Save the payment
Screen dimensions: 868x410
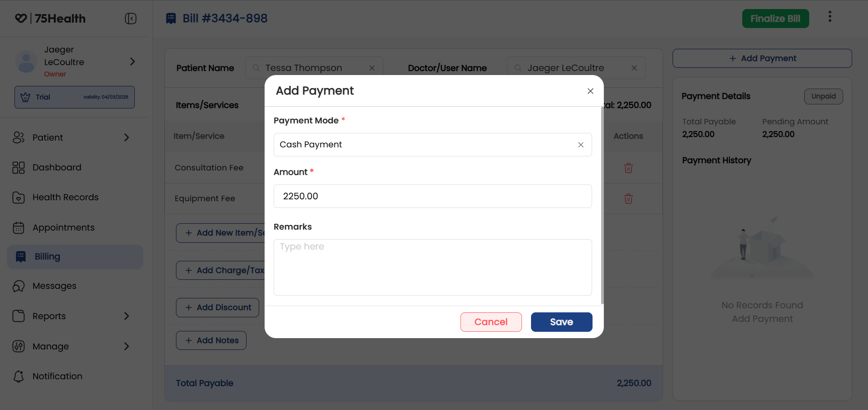click(561, 322)
